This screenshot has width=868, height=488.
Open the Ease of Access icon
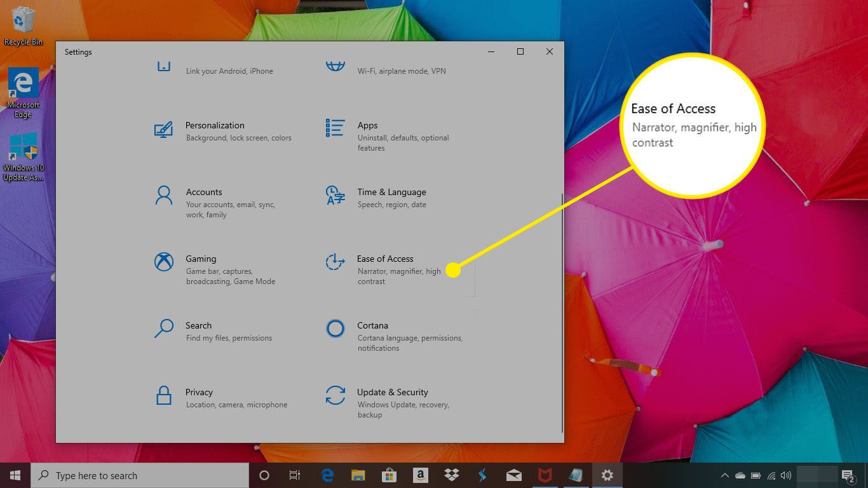click(335, 261)
